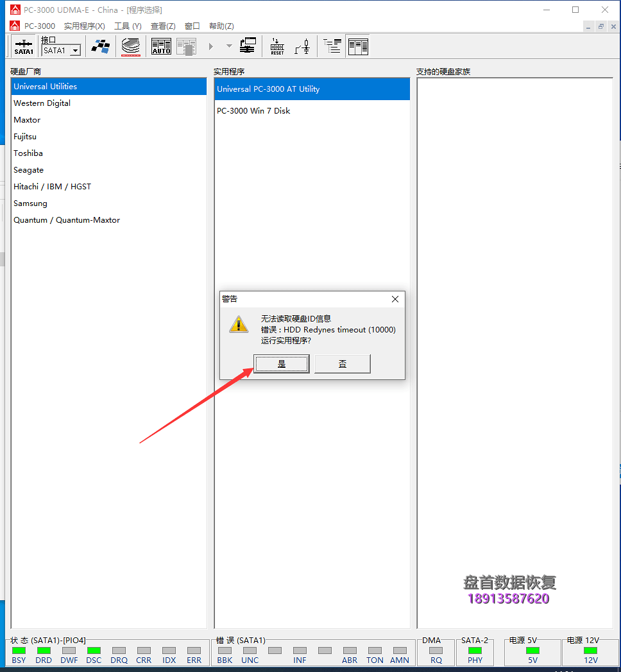Select Seagate in vendor list
This screenshot has height=672, width=621.
click(x=109, y=170)
